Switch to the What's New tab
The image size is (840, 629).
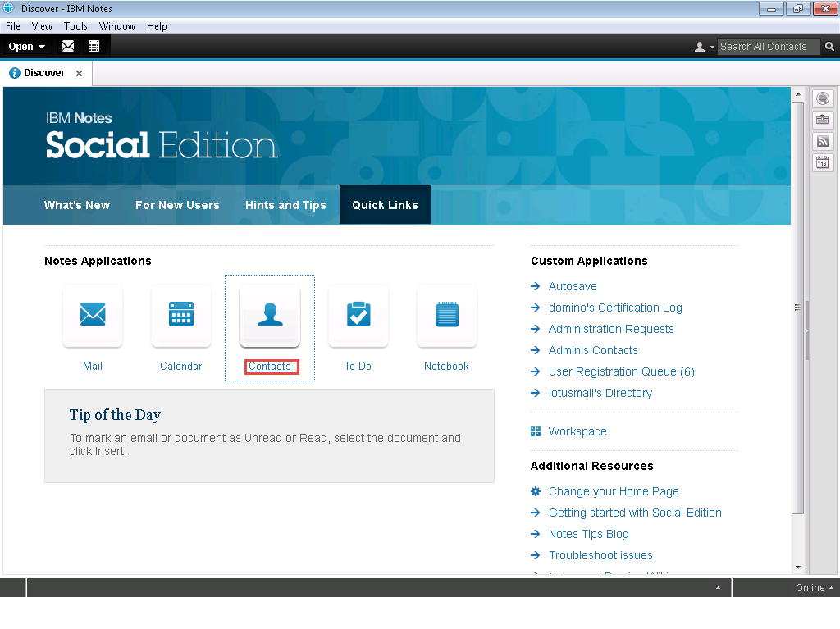pos(77,205)
